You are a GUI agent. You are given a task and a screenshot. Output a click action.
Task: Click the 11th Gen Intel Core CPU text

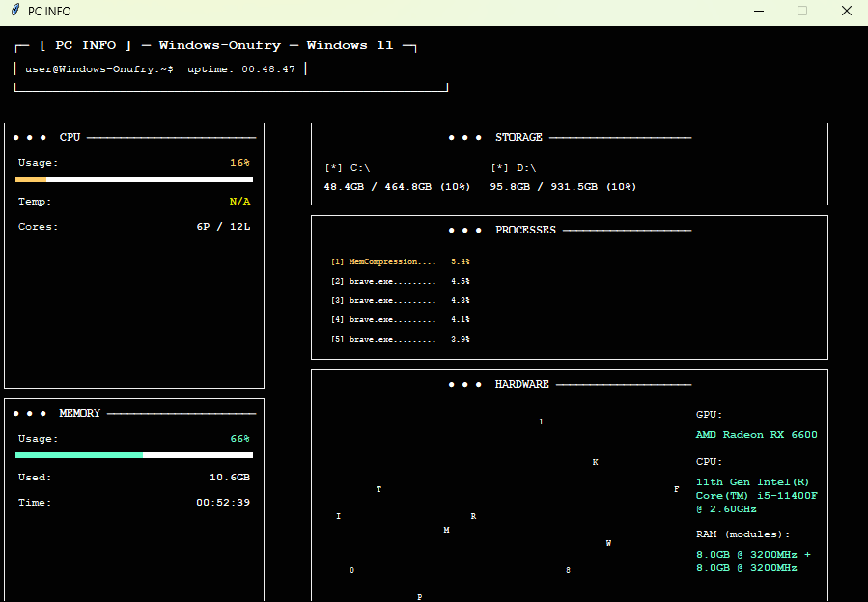point(756,496)
